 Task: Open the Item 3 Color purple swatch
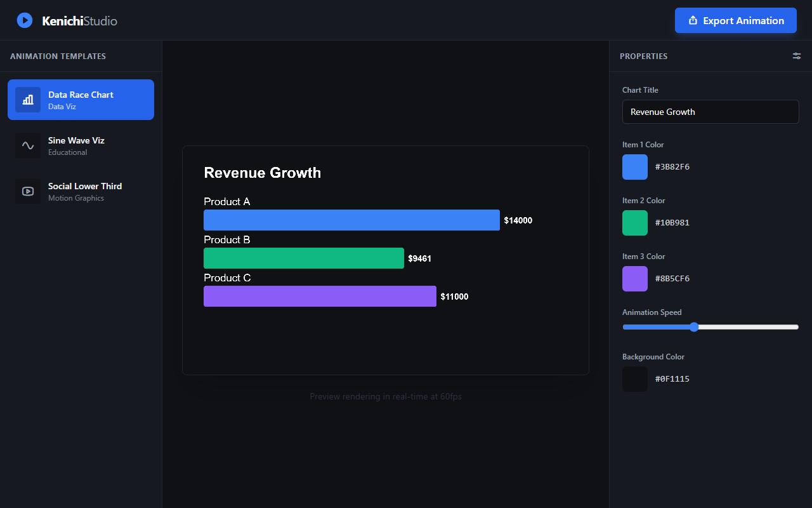point(635,279)
